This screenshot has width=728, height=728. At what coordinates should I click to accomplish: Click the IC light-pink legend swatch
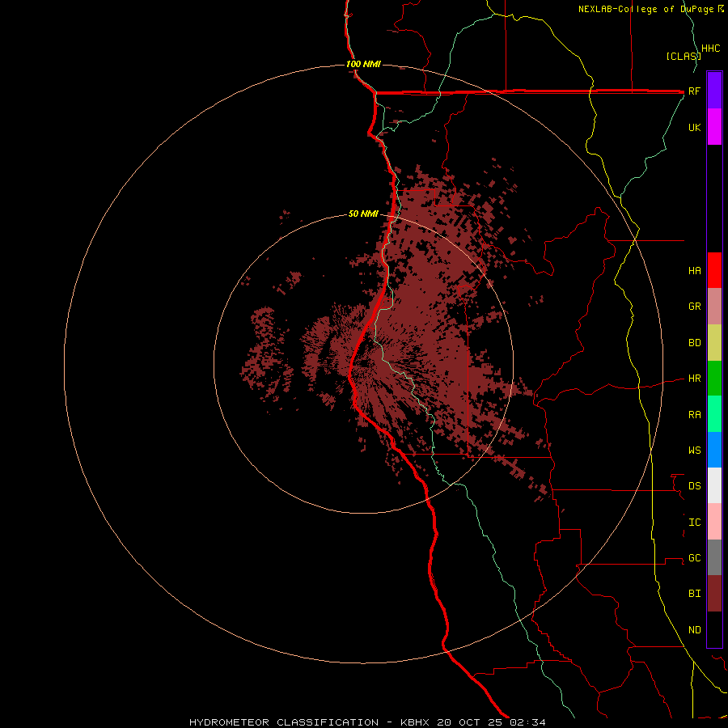pos(714,522)
